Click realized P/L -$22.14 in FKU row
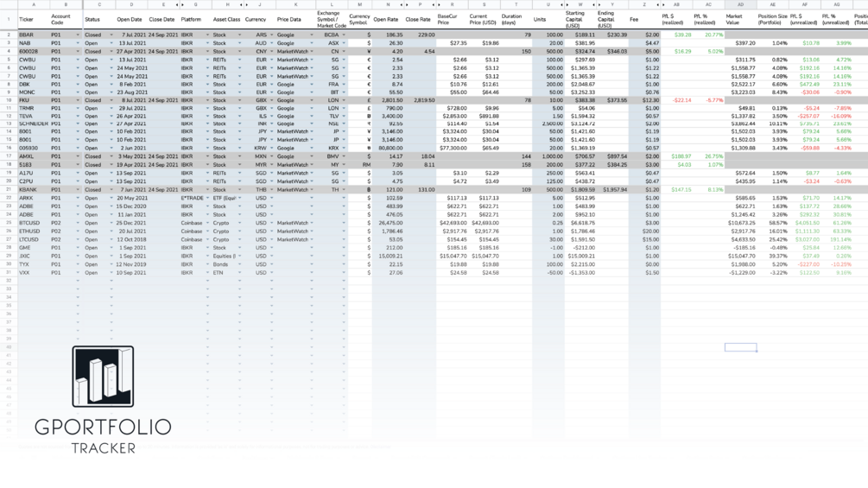This screenshot has height=488, width=868. tap(676, 101)
